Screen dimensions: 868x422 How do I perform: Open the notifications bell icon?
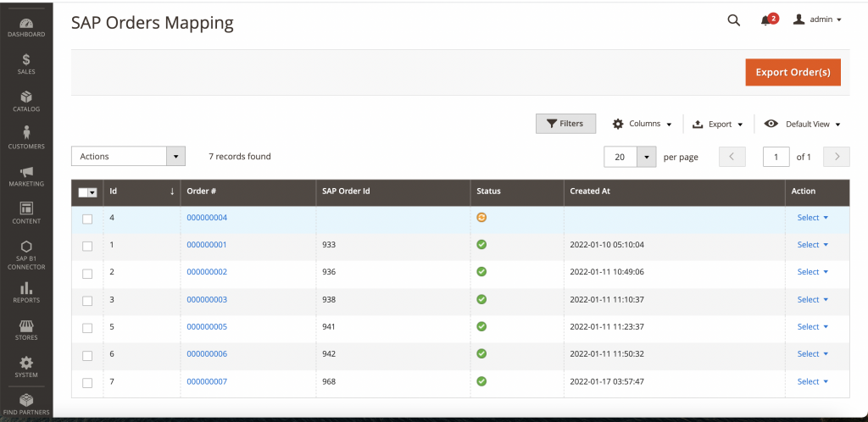[766, 20]
